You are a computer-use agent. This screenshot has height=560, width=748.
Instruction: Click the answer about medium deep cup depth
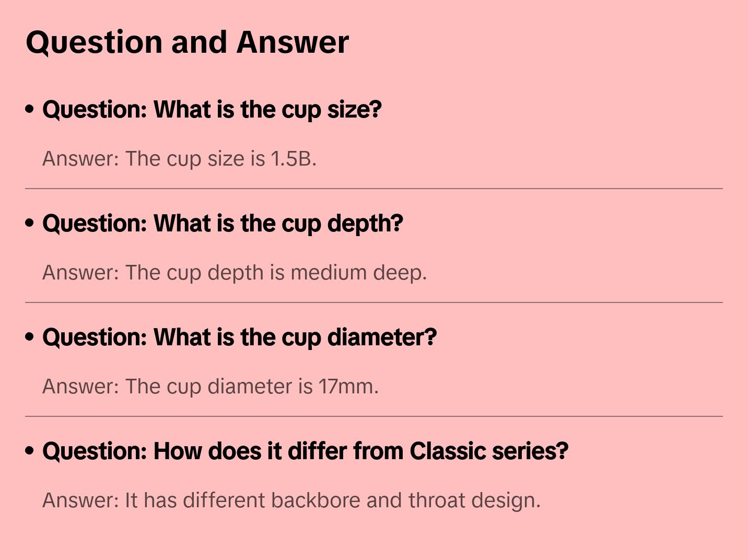pyautogui.click(x=235, y=273)
